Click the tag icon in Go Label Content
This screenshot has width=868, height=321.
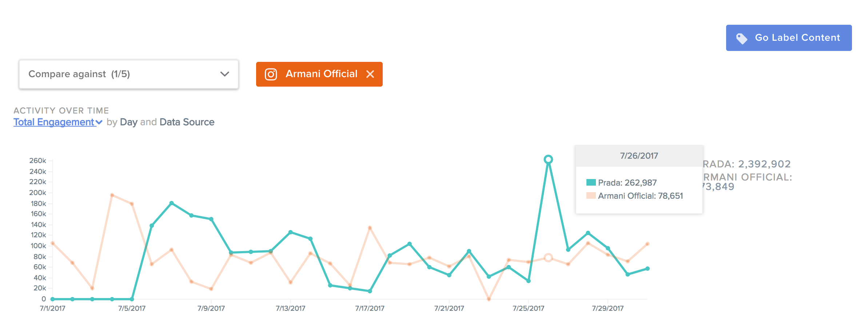(741, 38)
